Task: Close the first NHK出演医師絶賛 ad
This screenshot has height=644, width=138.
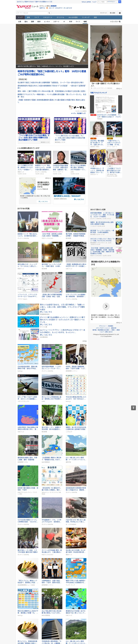Action: coord(49,118)
